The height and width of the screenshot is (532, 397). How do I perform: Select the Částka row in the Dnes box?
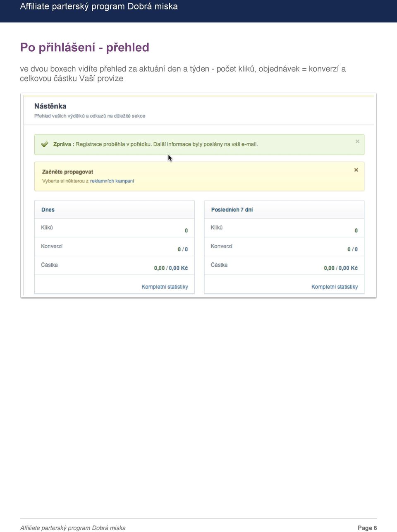tap(115, 265)
